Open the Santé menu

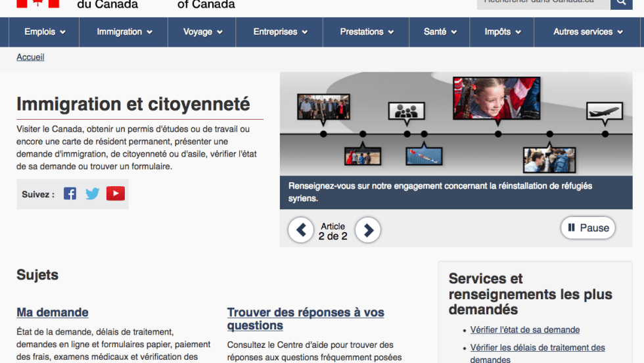(x=440, y=32)
